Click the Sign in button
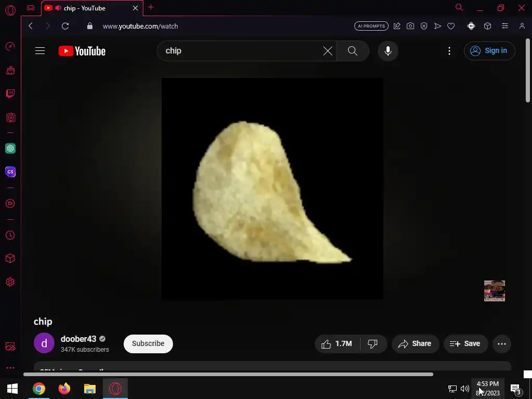 489,50
